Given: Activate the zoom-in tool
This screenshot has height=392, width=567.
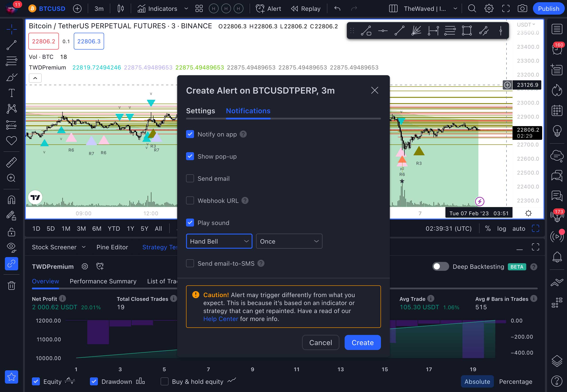Looking at the screenshot, I should [x=11, y=178].
